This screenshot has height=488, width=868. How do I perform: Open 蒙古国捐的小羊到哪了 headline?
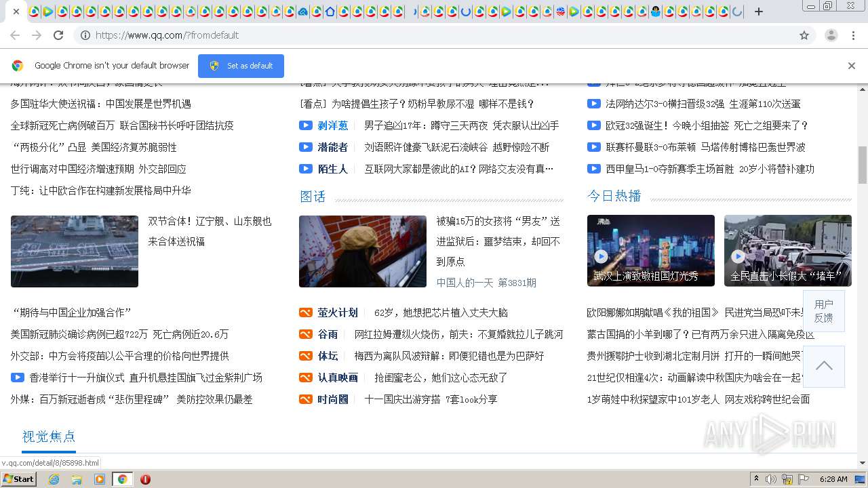(x=701, y=334)
